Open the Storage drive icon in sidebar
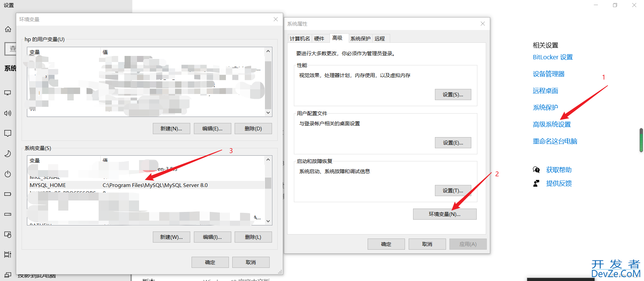 tap(8, 214)
